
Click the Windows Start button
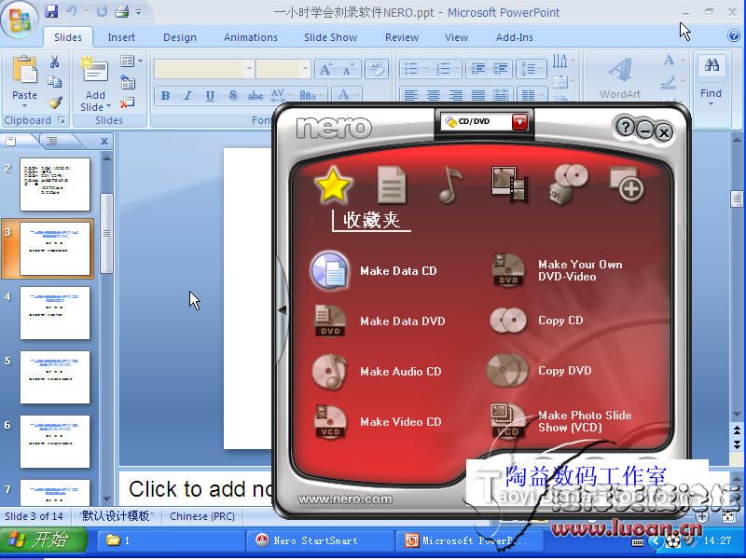click(x=43, y=540)
